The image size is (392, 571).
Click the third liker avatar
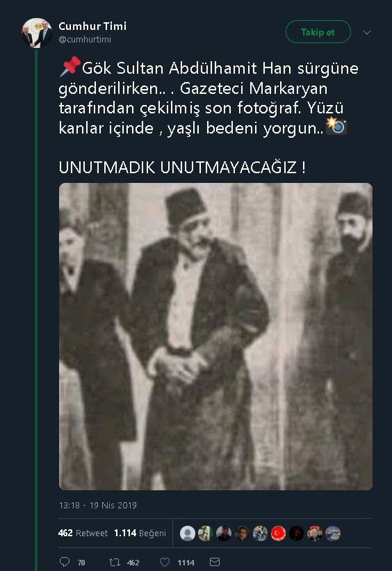tap(224, 533)
